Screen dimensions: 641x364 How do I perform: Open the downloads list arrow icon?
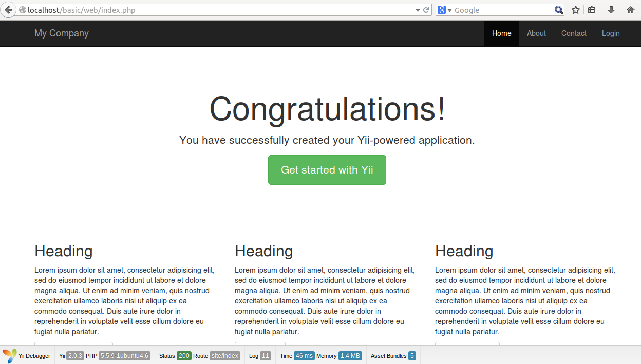[611, 9]
